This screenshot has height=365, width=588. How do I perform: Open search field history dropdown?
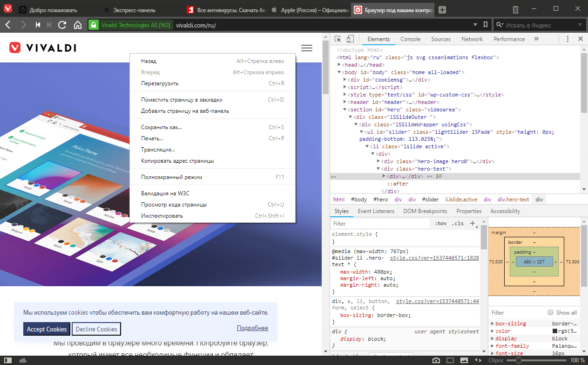pyautogui.click(x=580, y=25)
